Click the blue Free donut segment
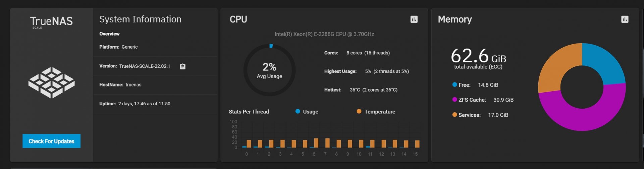Viewport: 644px width, 169px height. click(604, 62)
